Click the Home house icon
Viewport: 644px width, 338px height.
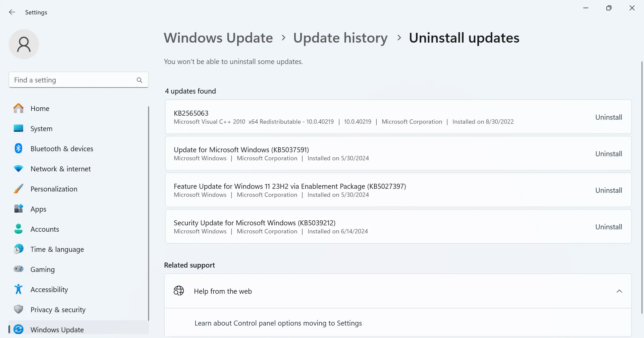click(x=18, y=108)
